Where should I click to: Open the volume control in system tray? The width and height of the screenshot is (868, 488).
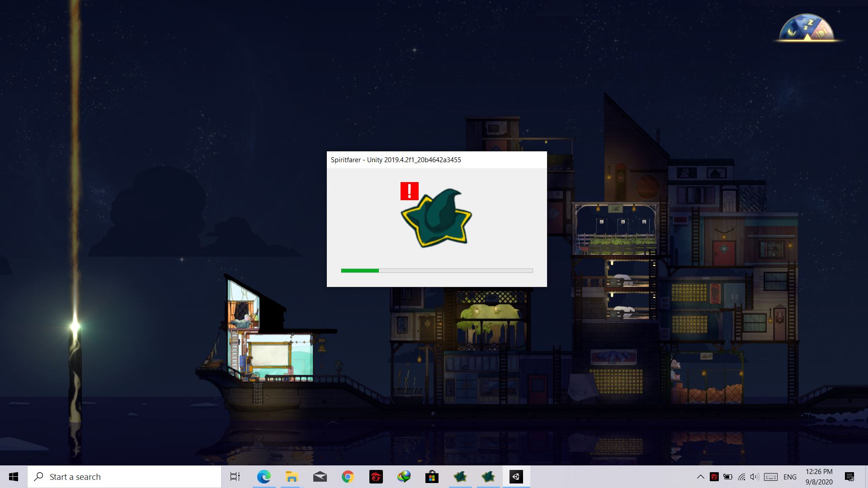coord(754,477)
